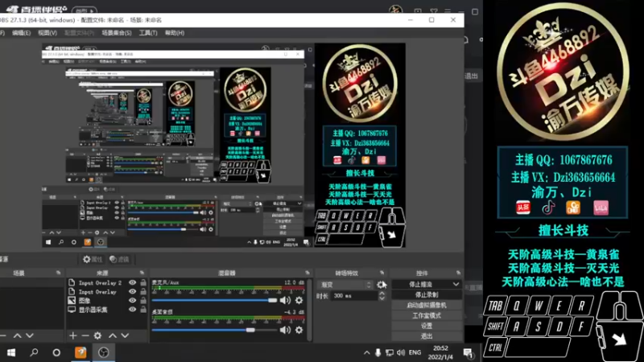Select the Input Overlay source row
Screen dimensions: 644x362
click(x=107, y=291)
